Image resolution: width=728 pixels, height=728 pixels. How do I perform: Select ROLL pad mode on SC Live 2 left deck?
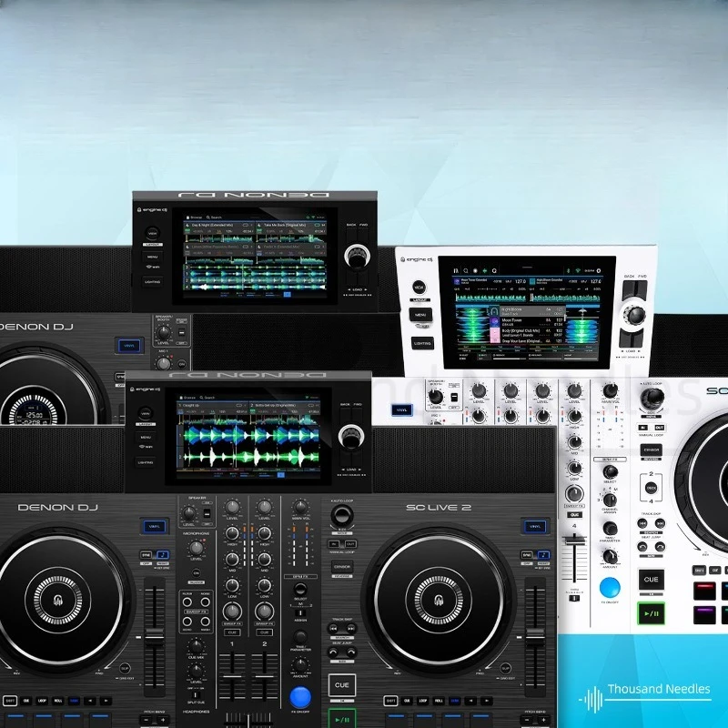tap(57, 701)
